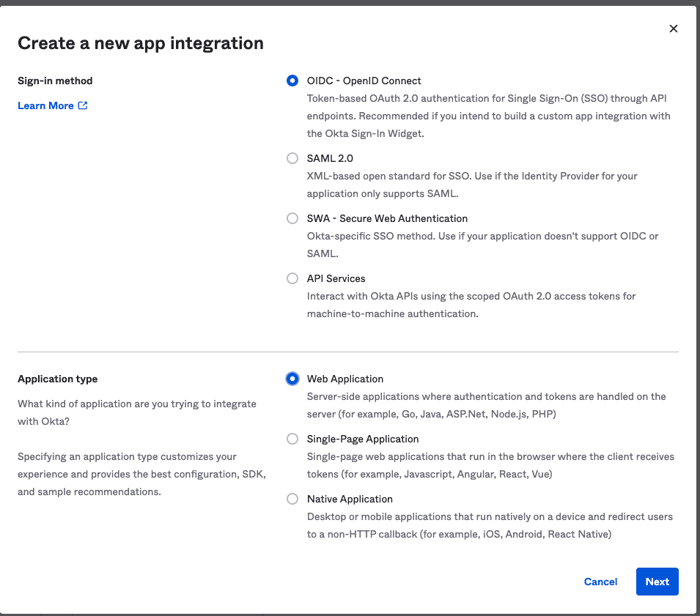Click the 'Interact with Okta APIs' description
Viewport: 700px width, 616px height.
471,305
